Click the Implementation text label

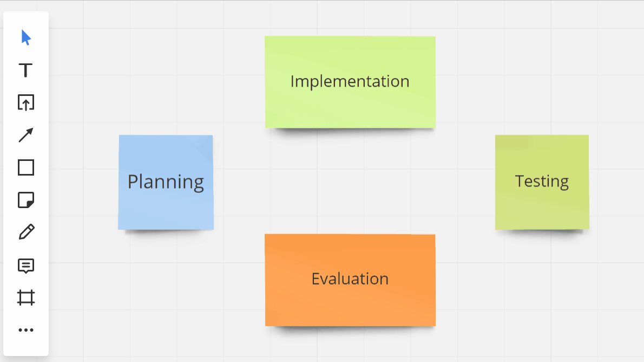click(x=350, y=81)
